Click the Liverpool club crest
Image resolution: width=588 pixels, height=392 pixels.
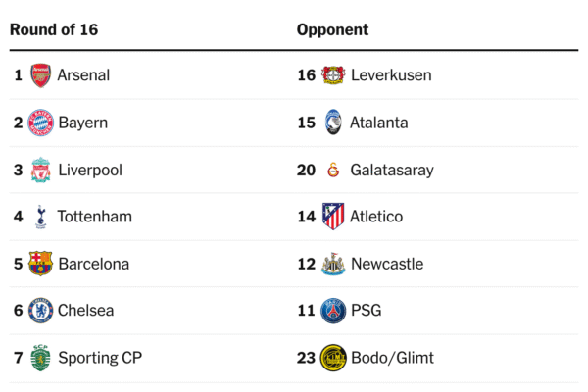(x=40, y=170)
